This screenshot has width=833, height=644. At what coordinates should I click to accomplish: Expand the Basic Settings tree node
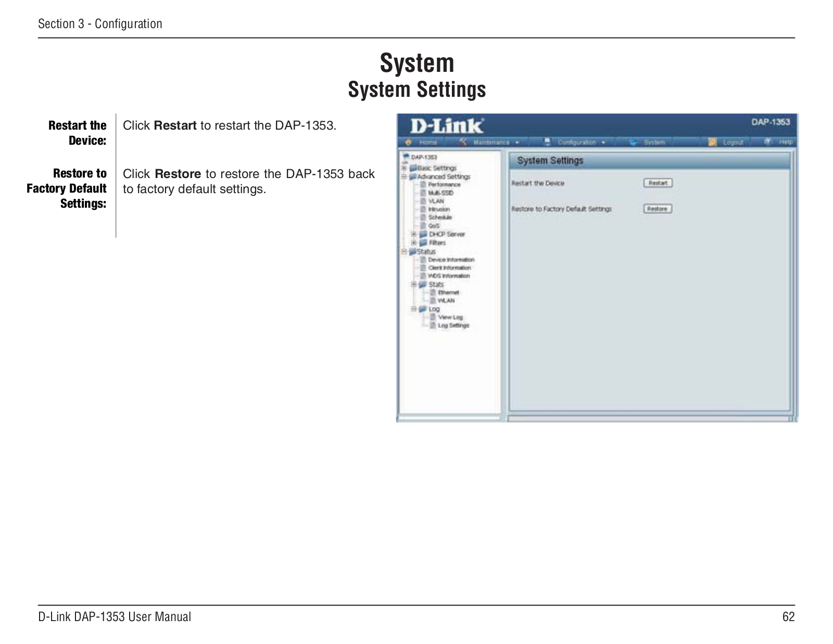pyautogui.click(x=403, y=168)
